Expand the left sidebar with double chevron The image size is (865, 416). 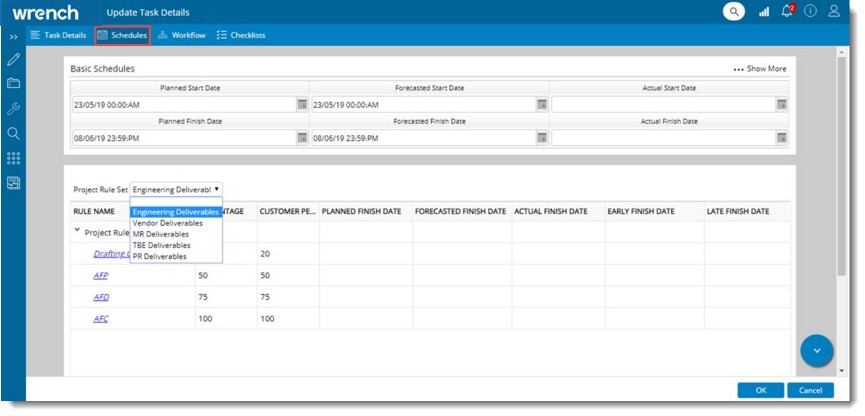13,36
